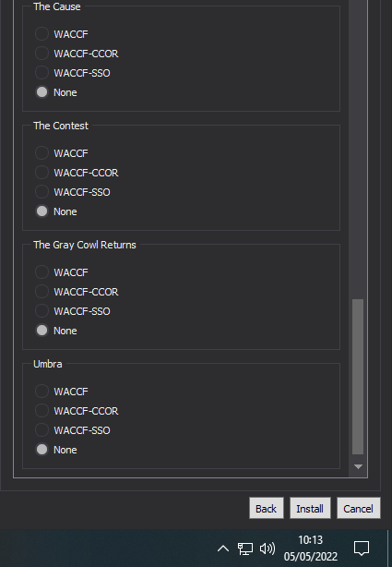Open the volume speaker icon
The width and height of the screenshot is (392, 567).
tap(267, 549)
